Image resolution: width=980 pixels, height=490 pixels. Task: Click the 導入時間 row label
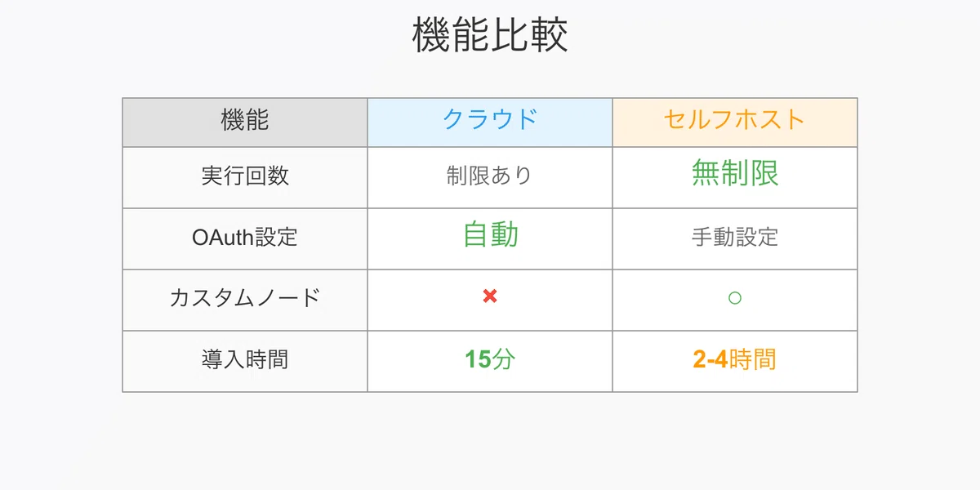click(245, 359)
